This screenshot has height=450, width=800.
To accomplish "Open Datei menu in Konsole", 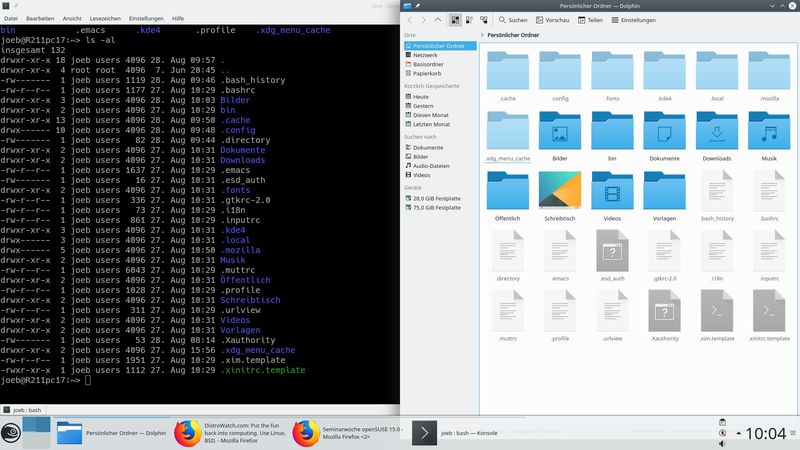I will pyautogui.click(x=11, y=18).
